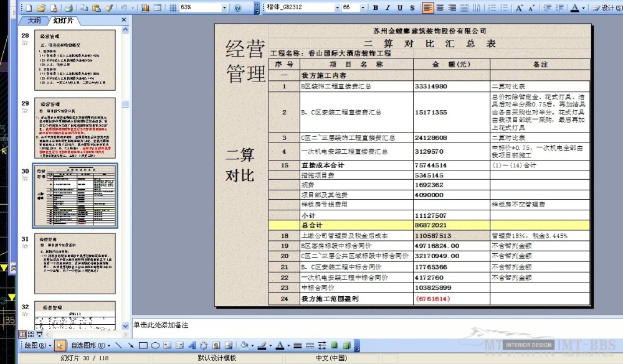Click the Insert Chart icon
The height and width of the screenshot is (364, 623).
click(x=145, y=8)
